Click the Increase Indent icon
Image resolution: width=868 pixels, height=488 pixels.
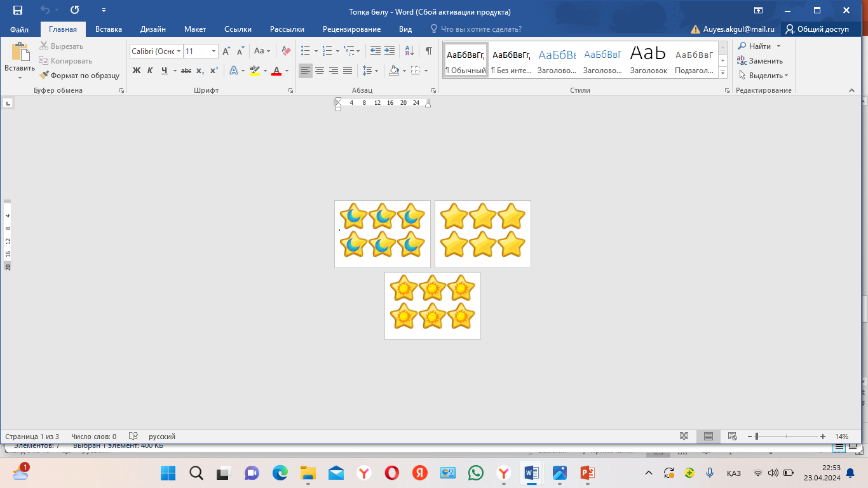coord(390,51)
